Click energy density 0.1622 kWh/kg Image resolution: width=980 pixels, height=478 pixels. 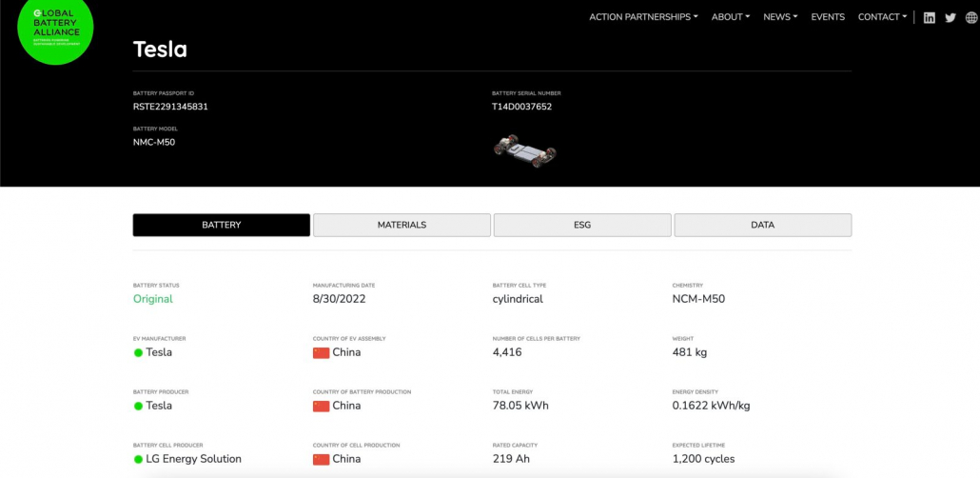point(712,406)
